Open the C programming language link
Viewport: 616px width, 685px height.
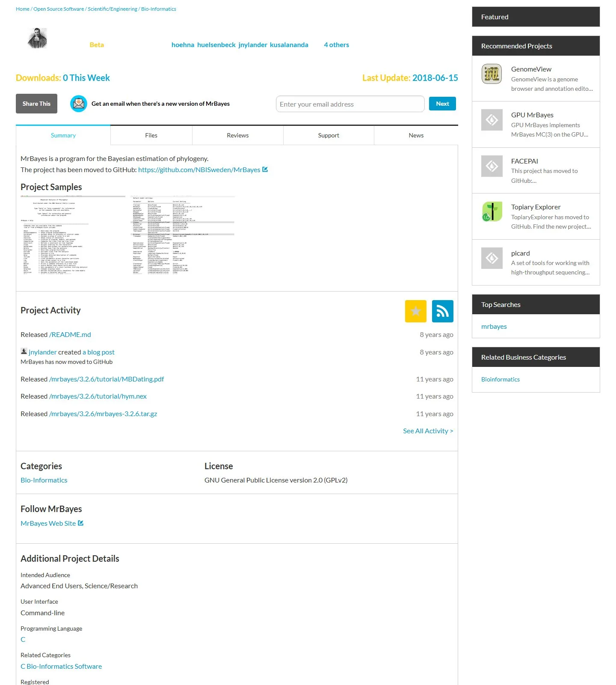tap(23, 640)
